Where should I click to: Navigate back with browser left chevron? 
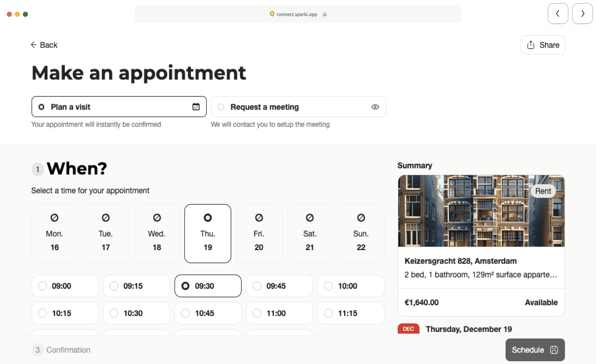click(558, 13)
